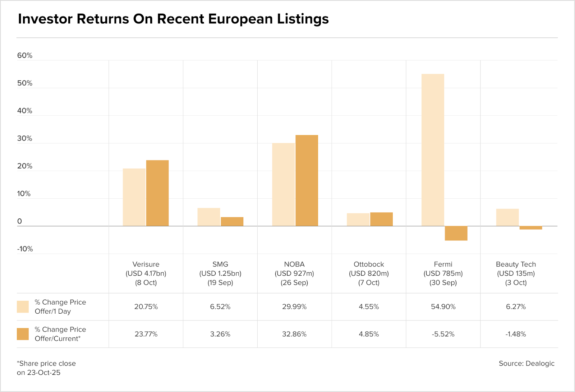The height and width of the screenshot is (392, 575).
Task: Click the % Change Price Offer/Current label
Action: pyautogui.click(x=60, y=334)
